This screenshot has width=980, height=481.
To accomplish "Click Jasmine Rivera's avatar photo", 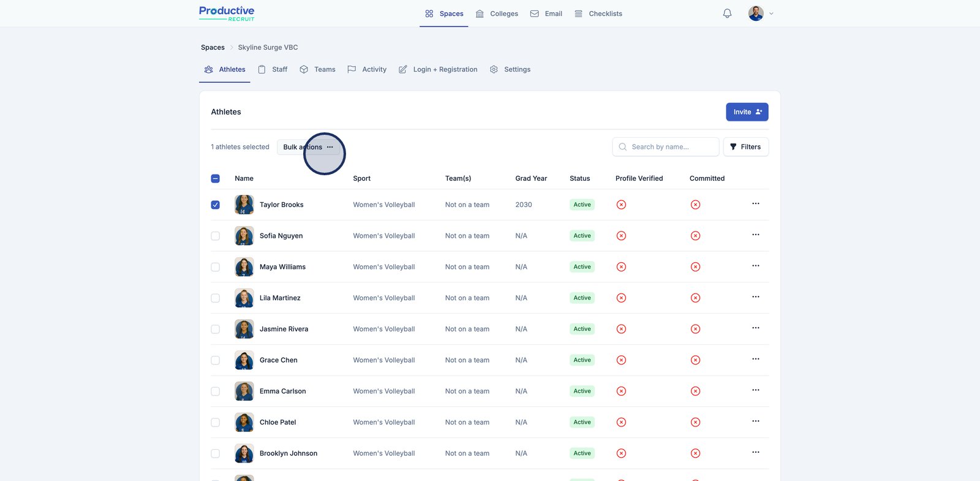I will (244, 329).
